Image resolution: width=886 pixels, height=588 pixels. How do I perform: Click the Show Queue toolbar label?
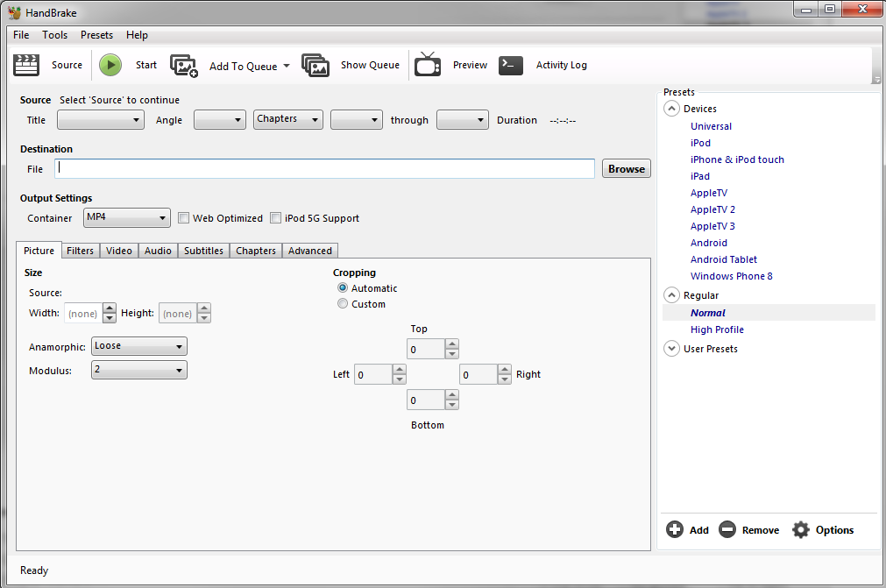point(370,65)
